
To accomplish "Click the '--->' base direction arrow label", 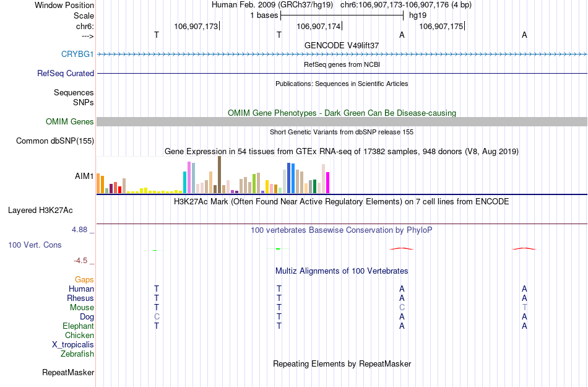I will (87, 36).
